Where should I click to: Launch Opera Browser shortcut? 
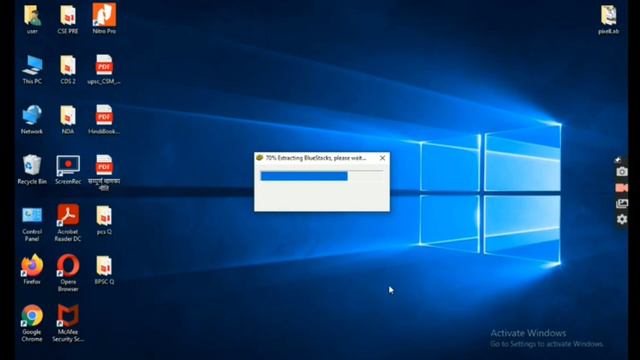[x=68, y=273]
